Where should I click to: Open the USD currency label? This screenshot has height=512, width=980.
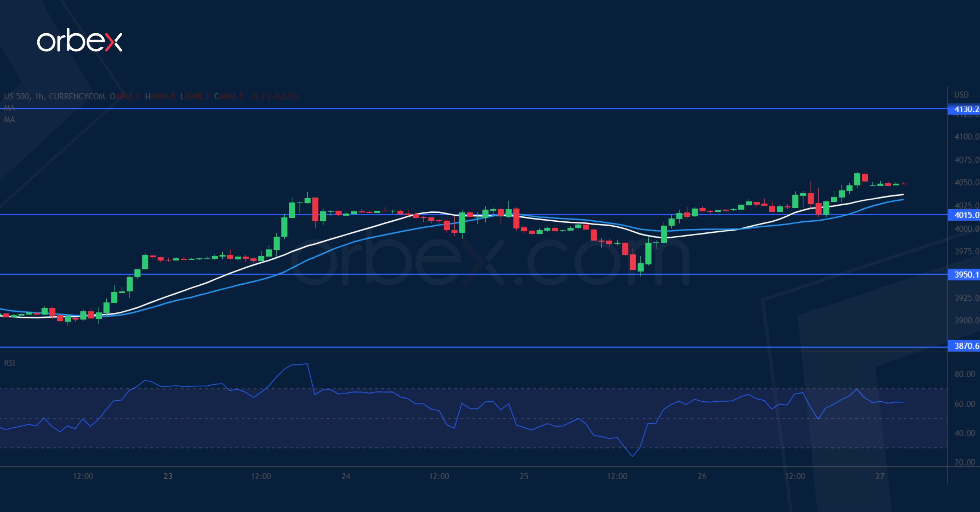[x=961, y=95]
